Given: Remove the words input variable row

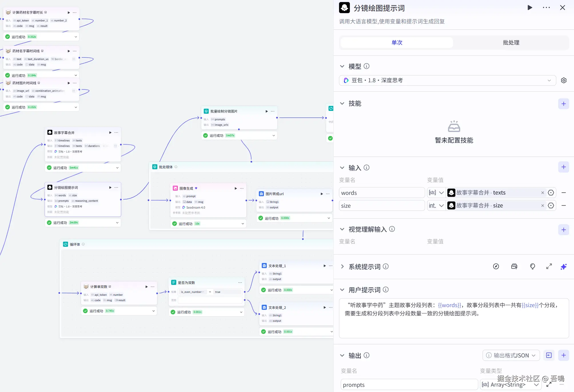Looking at the screenshot, I should (x=564, y=193).
